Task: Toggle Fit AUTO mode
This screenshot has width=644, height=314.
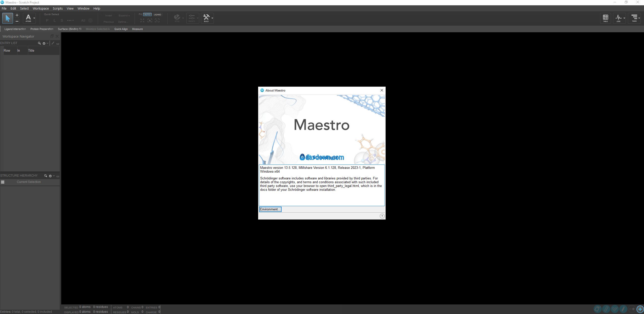Action: [147, 15]
